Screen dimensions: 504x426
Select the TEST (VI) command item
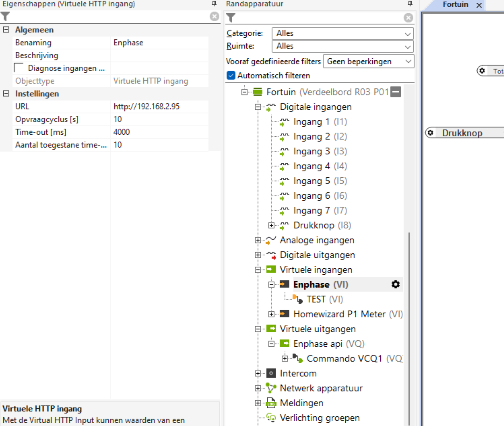[325, 299]
